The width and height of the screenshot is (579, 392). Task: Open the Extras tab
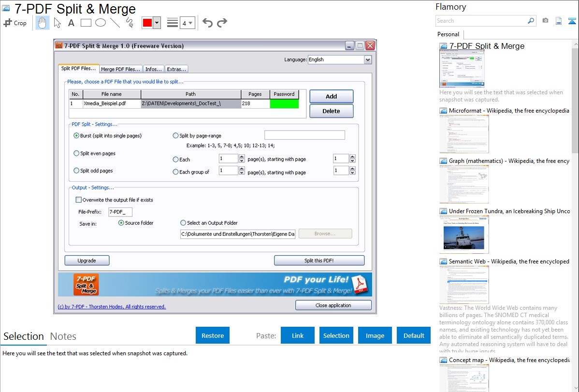[x=176, y=69]
